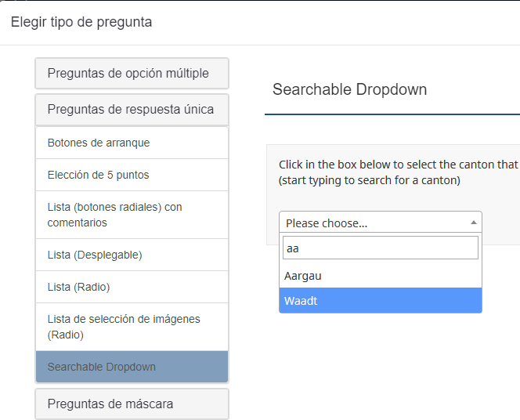Expand the Preguntas de máscara group
The width and height of the screenshot is (520, 420).
point(132,404)
